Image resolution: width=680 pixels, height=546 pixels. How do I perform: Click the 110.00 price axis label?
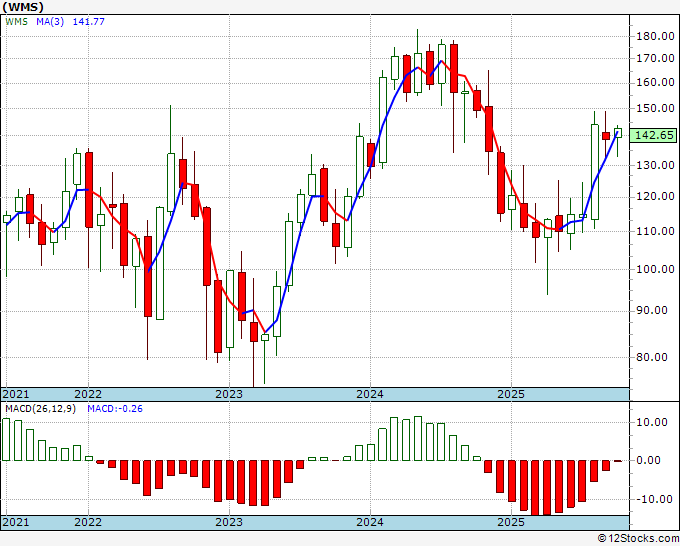(655, 231)
